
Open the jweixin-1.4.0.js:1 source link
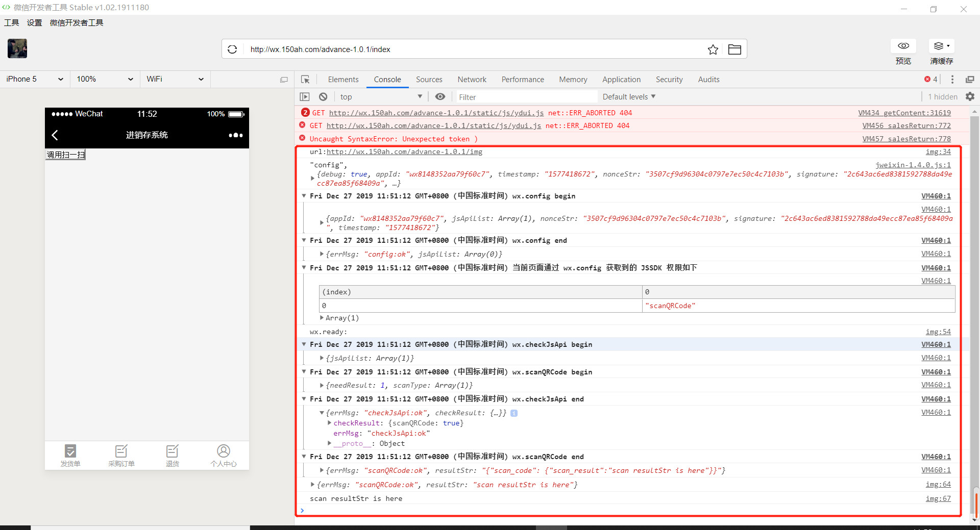pyautogui.click(x=913, y=165)
